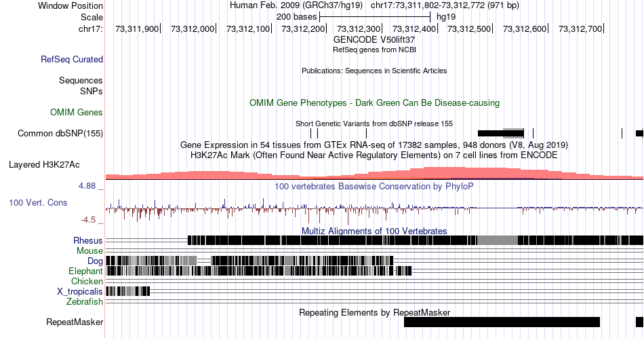This screenshot has height=338, width=644.
Task: Select the Chicken alignment row label
Action: tap(87, 281)
